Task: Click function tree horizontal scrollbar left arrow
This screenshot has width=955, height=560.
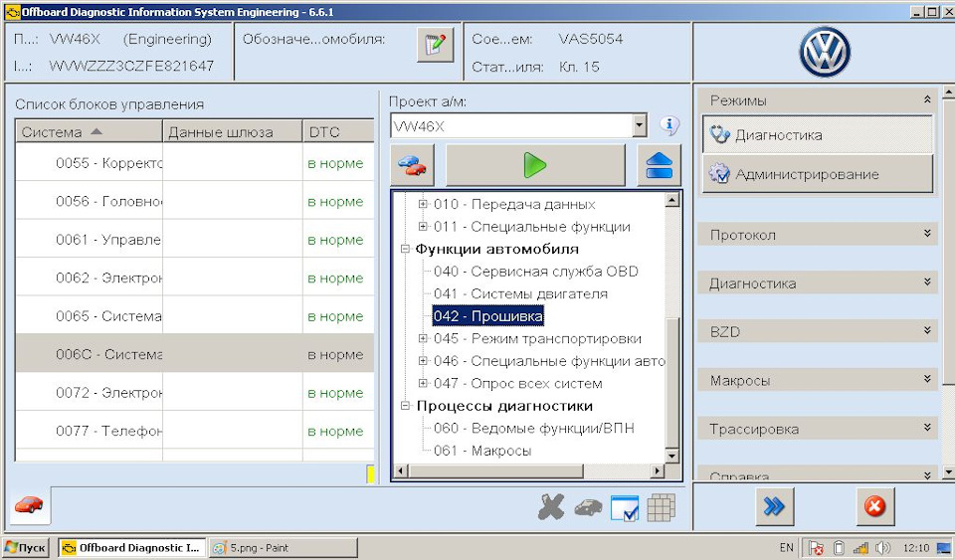Action: [x=400, y=471]
